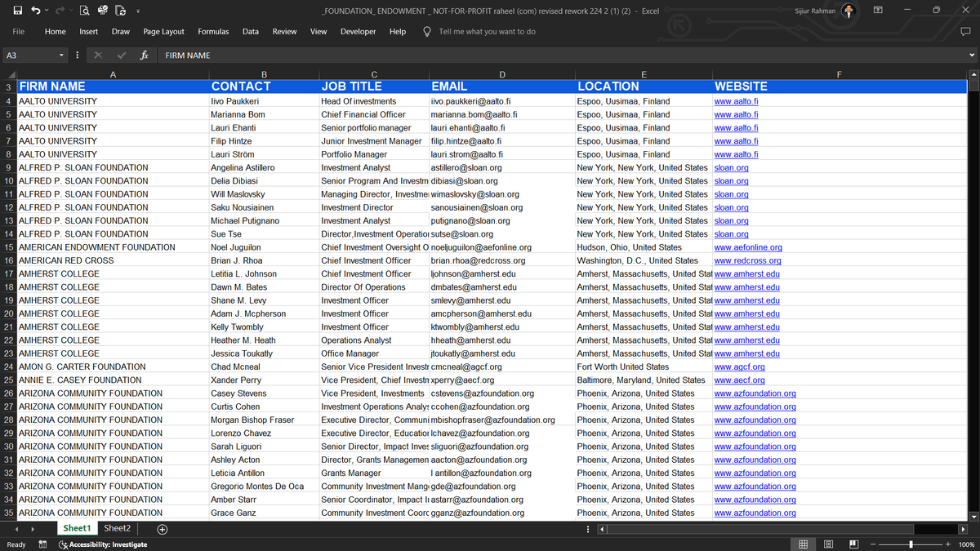The width and height of the screenshot is (980, 551).
Task: Click the zoom slider handle
Action: pyautogui.click(x=911, y=544)
